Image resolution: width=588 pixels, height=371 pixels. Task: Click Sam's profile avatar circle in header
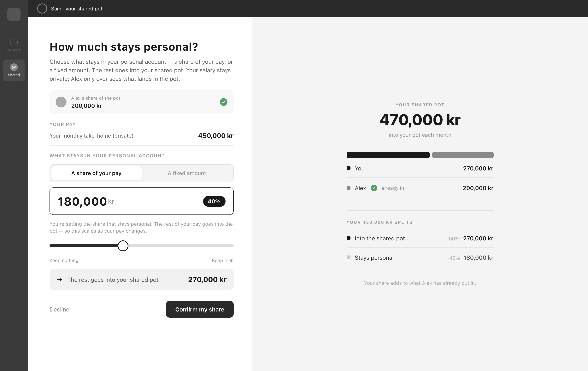tap(42, 9)
